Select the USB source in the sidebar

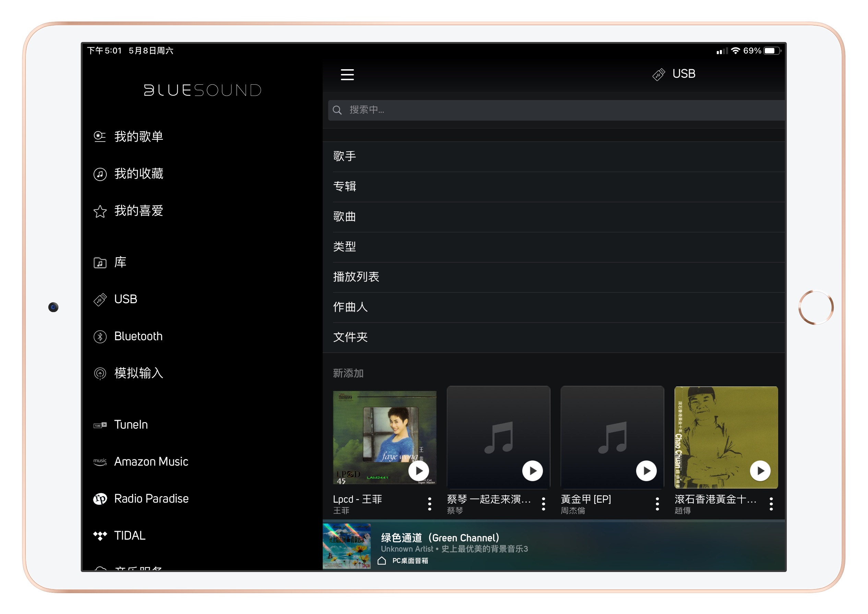click(125, 299)
